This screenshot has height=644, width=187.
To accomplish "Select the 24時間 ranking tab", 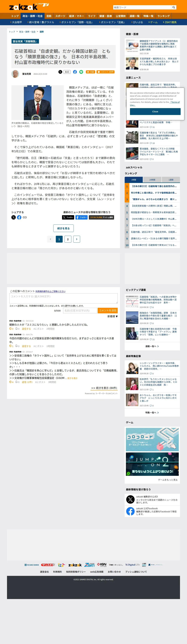I will 152,180.
